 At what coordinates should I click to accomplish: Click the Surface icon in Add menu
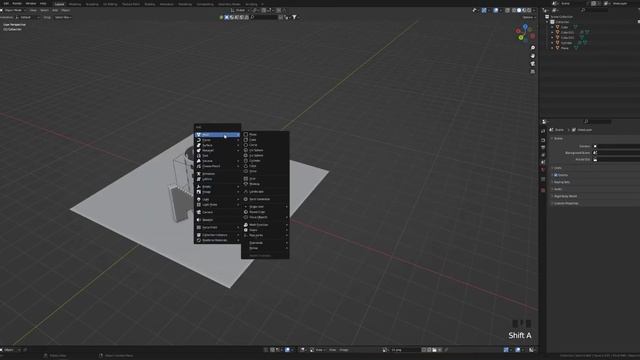tap(199, 145)
